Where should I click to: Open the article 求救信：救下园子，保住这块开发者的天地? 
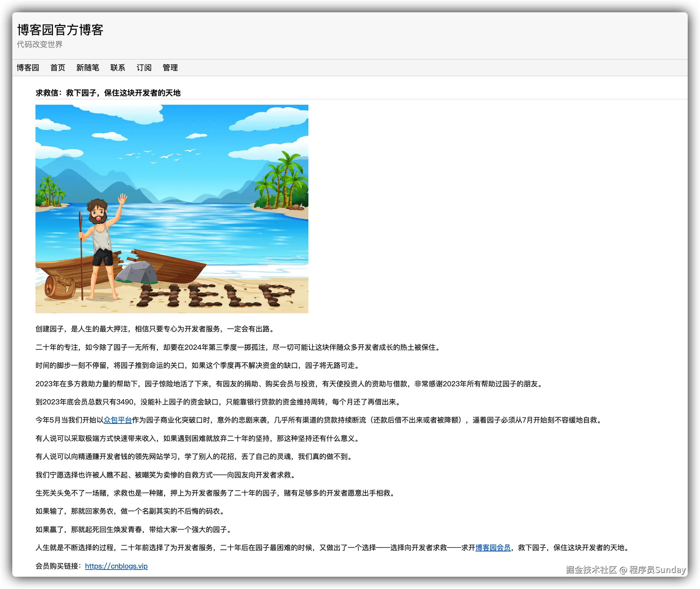[108, 92]
